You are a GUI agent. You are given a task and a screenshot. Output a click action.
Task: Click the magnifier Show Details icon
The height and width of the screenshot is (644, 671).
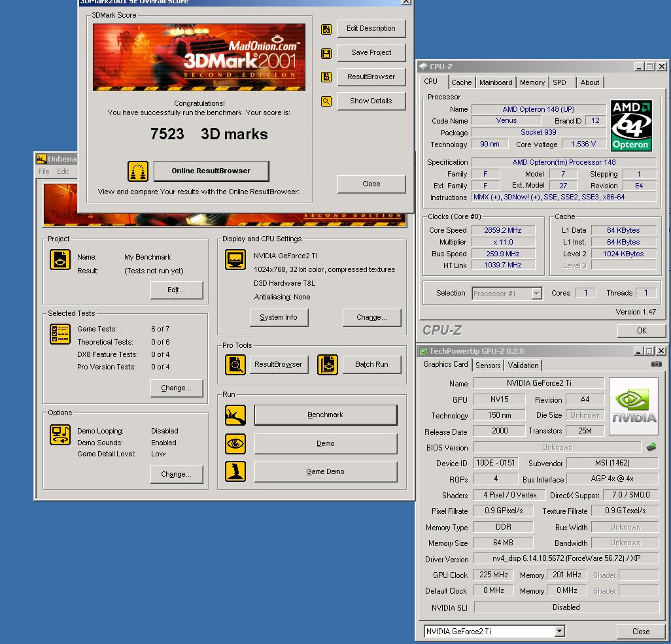click(x=326, y=101)
